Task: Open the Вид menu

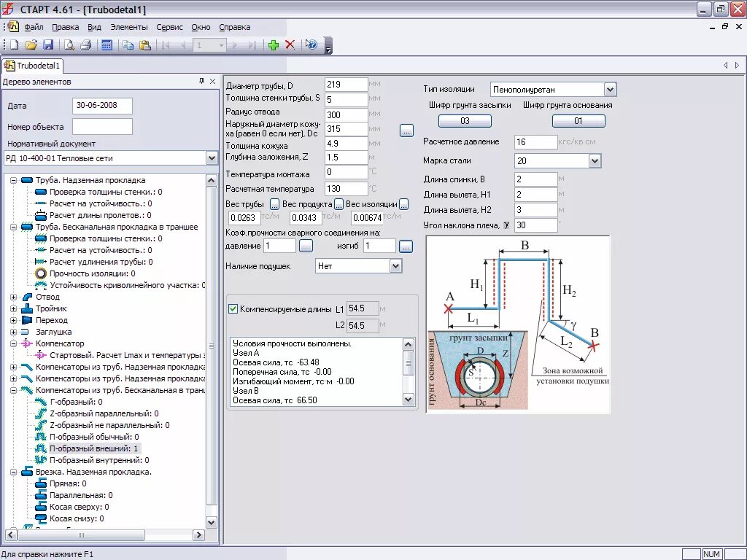Action: (94, 27)
